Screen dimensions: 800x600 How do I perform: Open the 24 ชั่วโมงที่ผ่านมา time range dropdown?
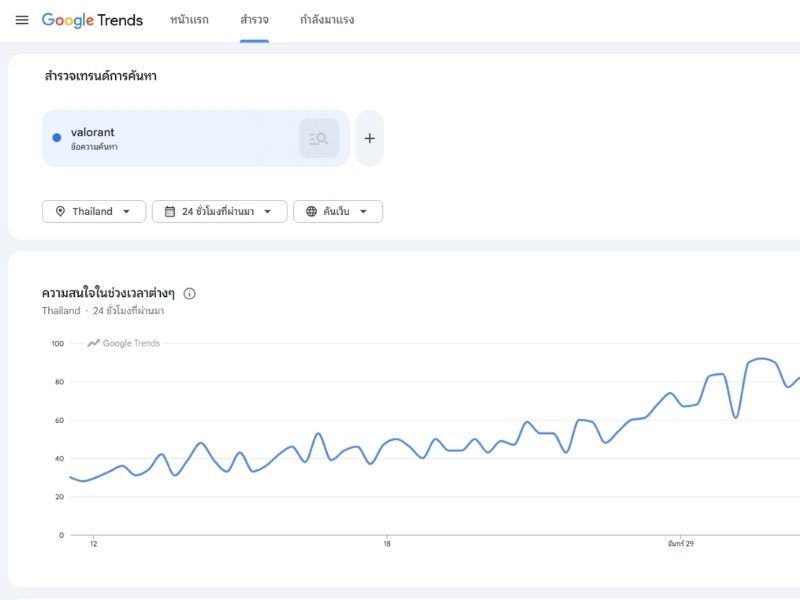219,211
